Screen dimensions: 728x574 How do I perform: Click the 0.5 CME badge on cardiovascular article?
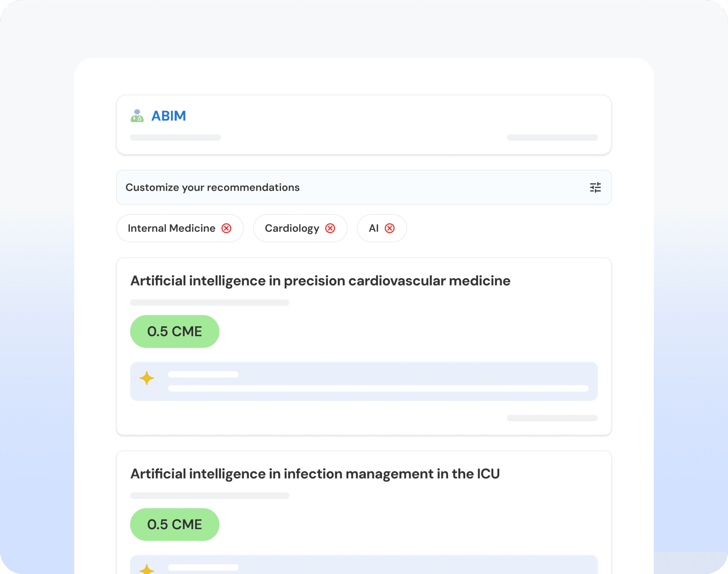175,332
